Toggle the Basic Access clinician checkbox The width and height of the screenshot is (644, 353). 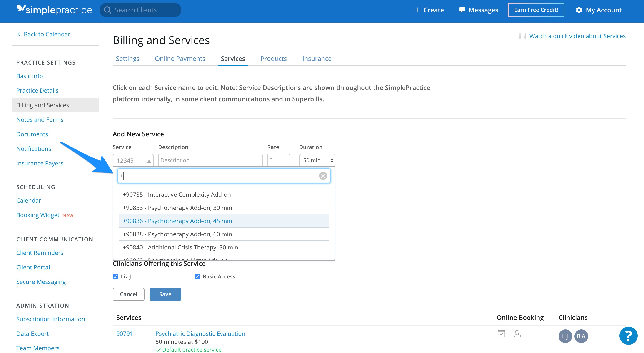pos(197,276)
